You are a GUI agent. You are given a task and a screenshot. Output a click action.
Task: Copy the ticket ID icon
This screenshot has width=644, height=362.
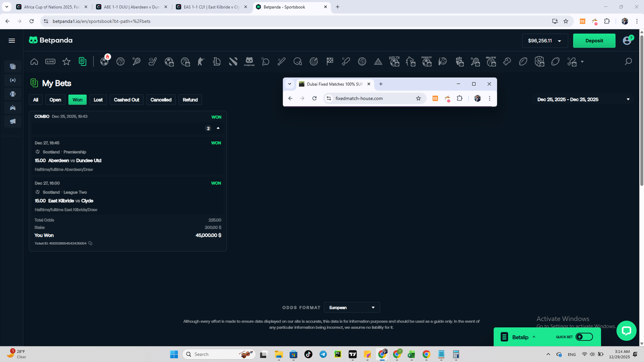tap(90, 243)
